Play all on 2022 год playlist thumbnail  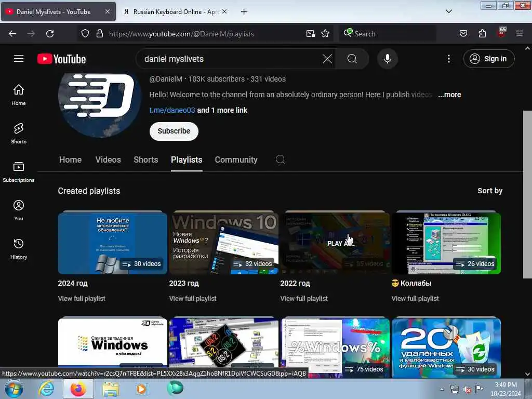pyautogui.click(x=335, y=243)
